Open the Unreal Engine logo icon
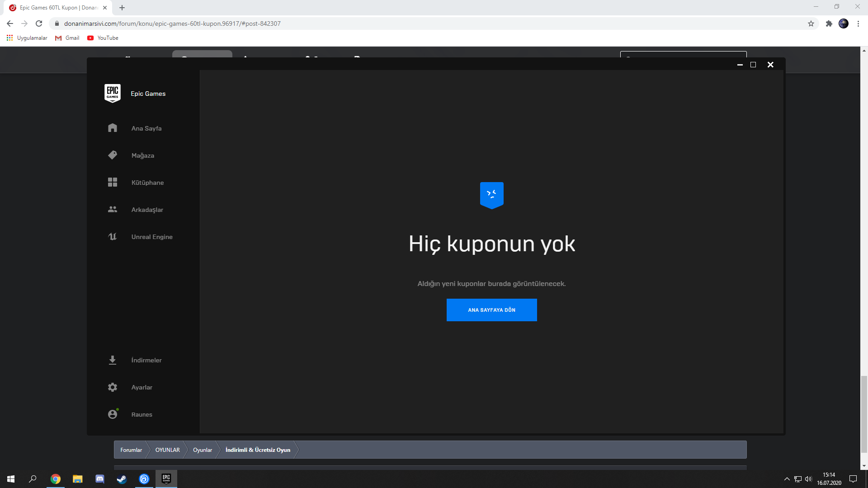The image size is (868, 488). coord(113,236)
